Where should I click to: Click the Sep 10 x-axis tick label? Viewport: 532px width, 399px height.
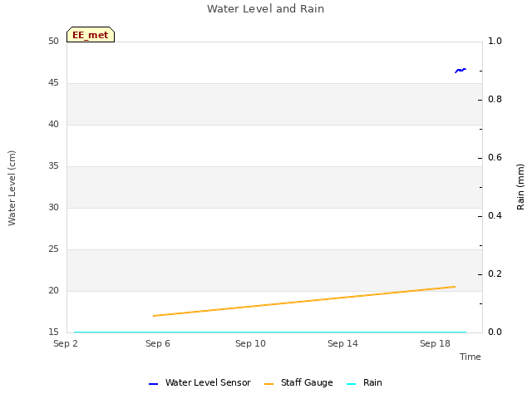coord(250,343)
